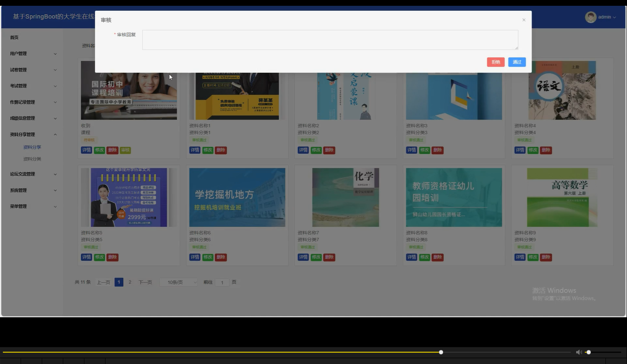Viewport: 627px width, 364px height.
Task: Click 修改 on the 资料名称4 card
Action: pos(533,150)
